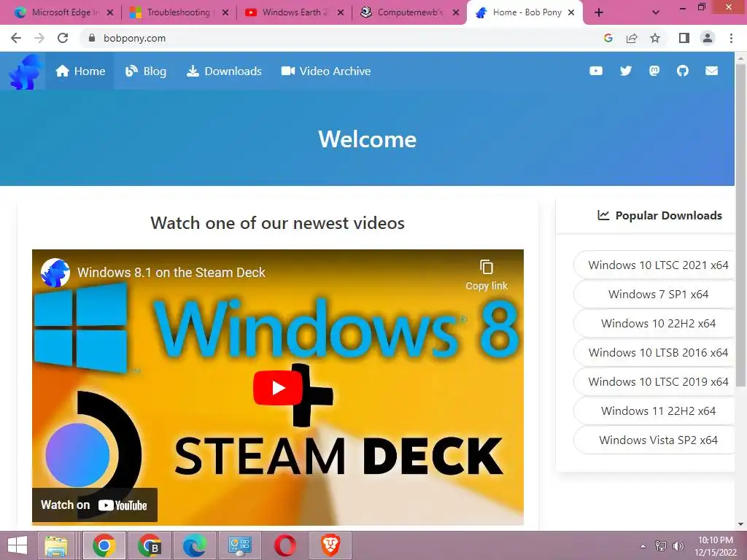The width and height of the screenshot is (747, 560).
Task: Open the YouTube icon in site header
Action: (596, 71)
